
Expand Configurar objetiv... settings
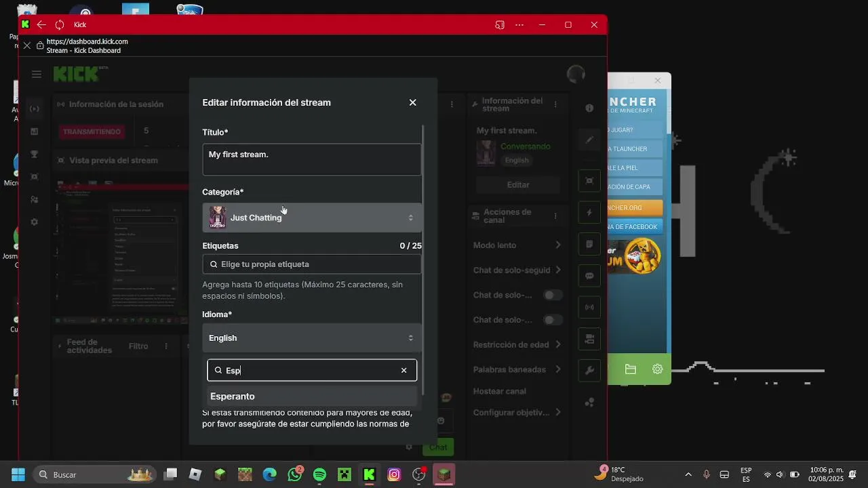[518, 412]
